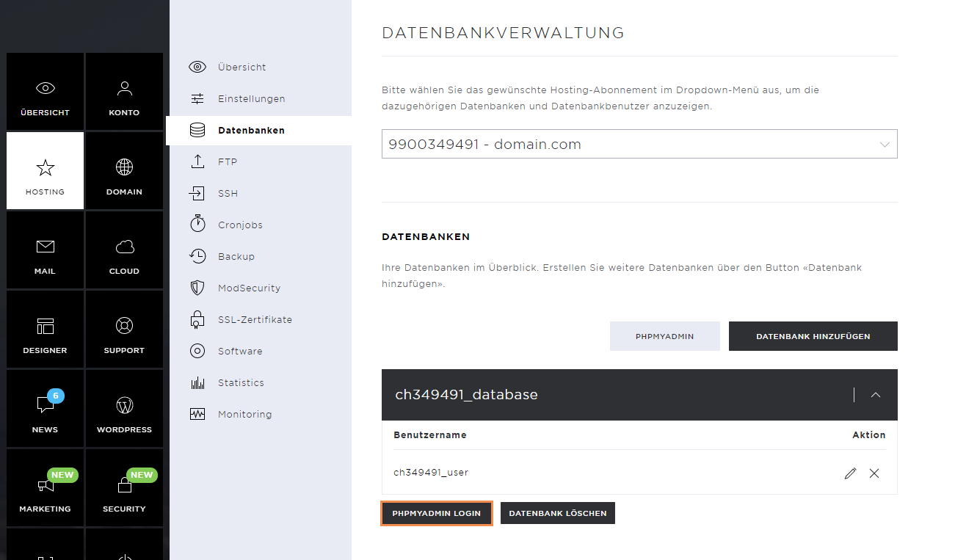Click the ch349491_database header title

click(x=467, y=395)
